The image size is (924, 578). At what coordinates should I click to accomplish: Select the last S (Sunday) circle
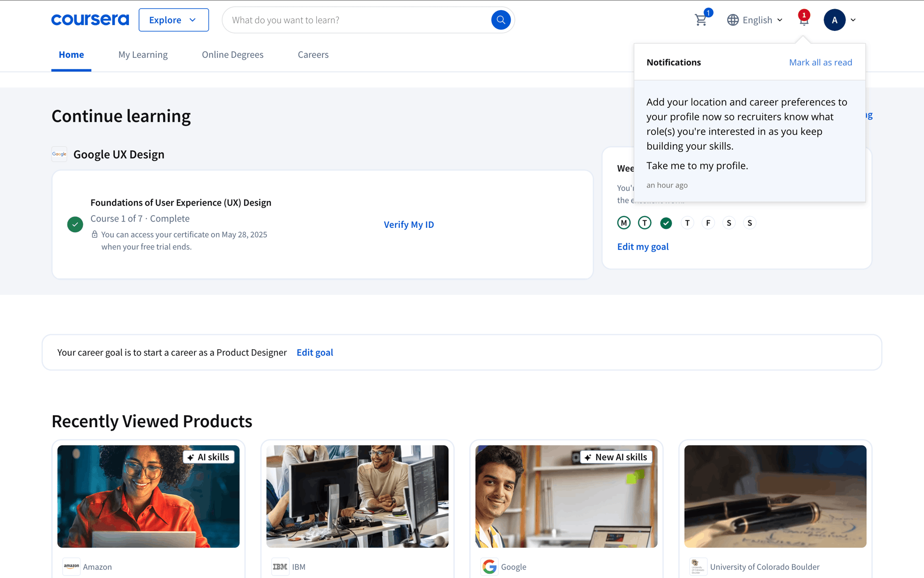tap(749, 223)
